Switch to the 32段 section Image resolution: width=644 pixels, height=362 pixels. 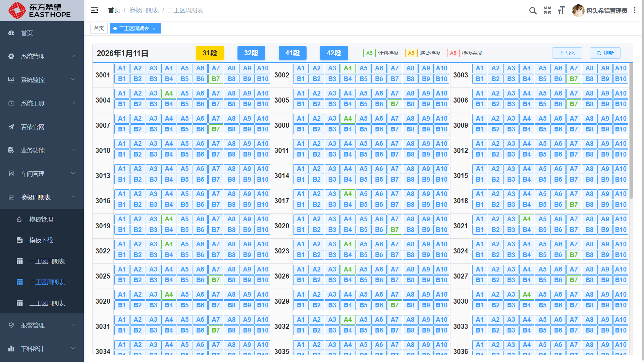251,53
